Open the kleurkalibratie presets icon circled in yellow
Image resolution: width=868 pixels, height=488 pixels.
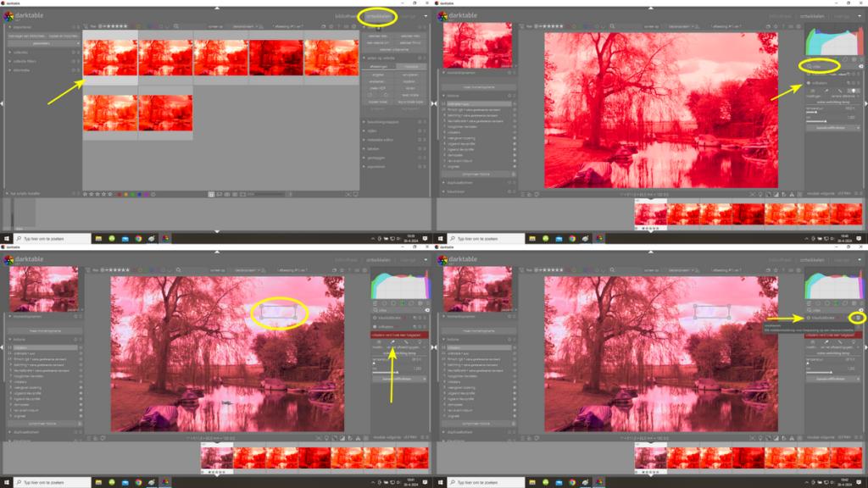(x=859, y=317)
